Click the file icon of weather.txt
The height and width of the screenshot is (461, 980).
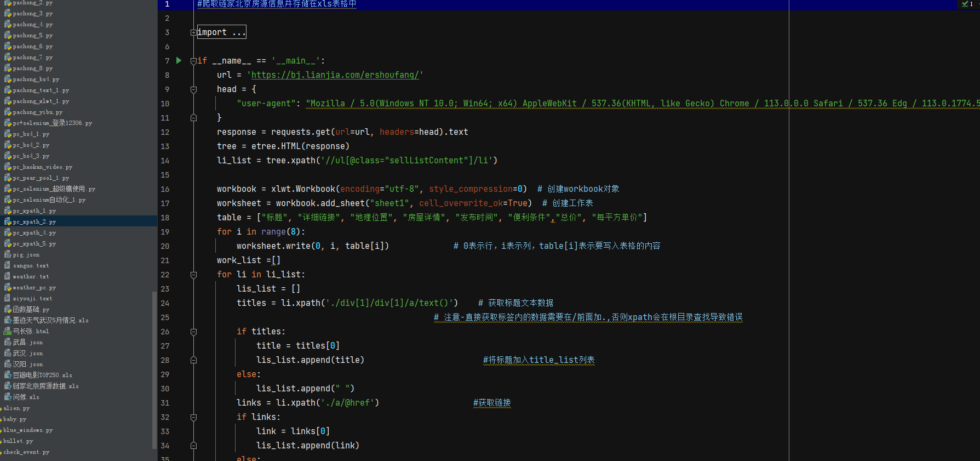(x=8, y=276)
